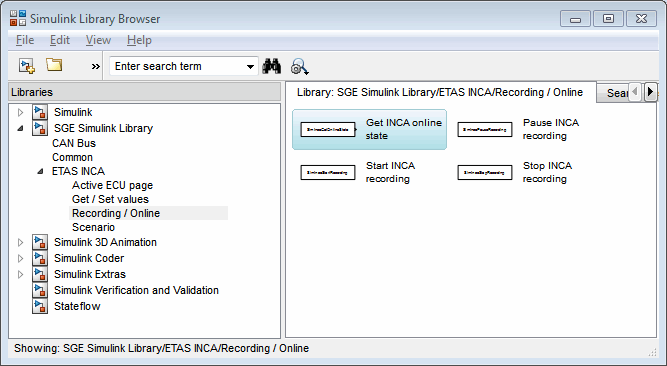
Task: Show more toolbar items via the chevron
Action: pyautogui.click(x=96, y=66)
